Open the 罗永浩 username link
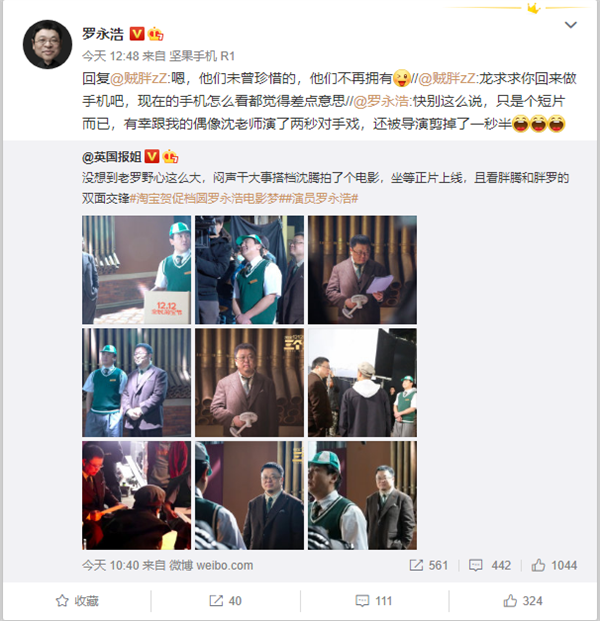This screenshot has height=621, width=600. pos(103,34)
